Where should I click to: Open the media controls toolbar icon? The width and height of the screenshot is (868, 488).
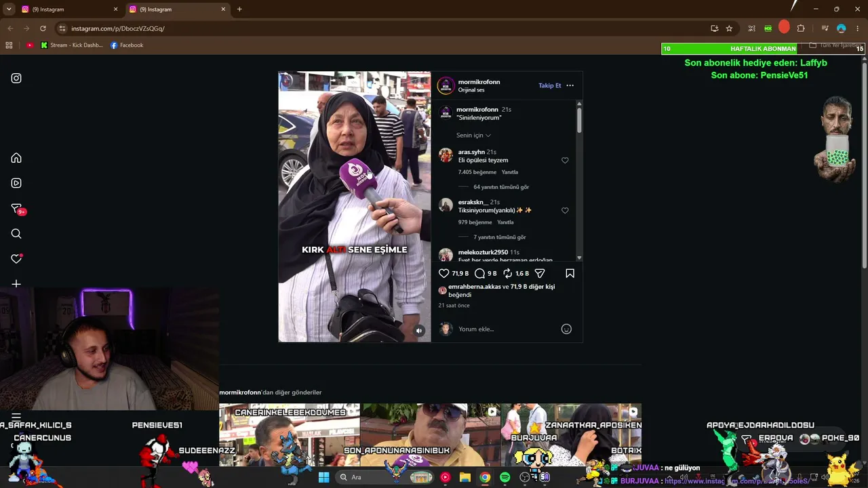click(x=825, y=28)
